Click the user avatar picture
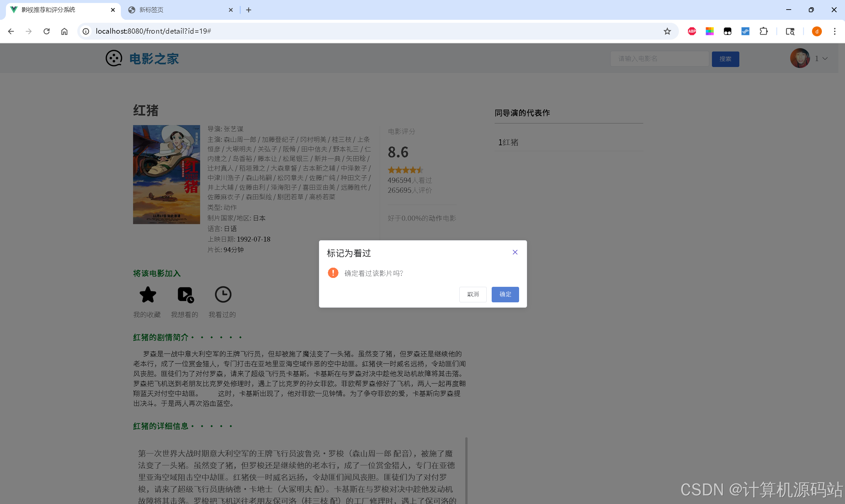This screenshot has width=845, height=504. (x=800, y=58)
